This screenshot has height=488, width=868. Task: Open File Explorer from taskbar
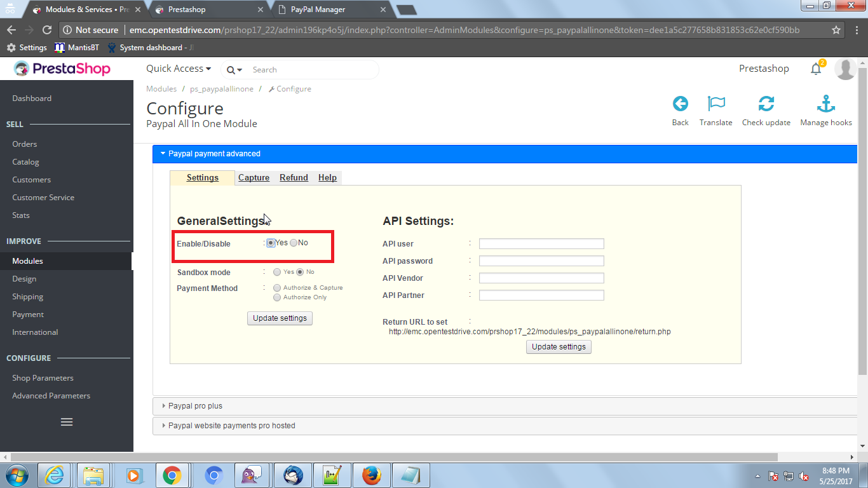point(93,475)
